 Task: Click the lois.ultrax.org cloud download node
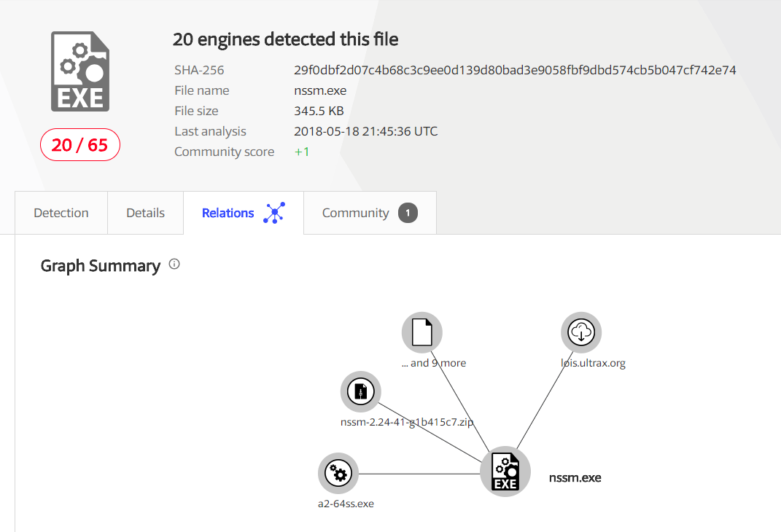pos(581,332)
